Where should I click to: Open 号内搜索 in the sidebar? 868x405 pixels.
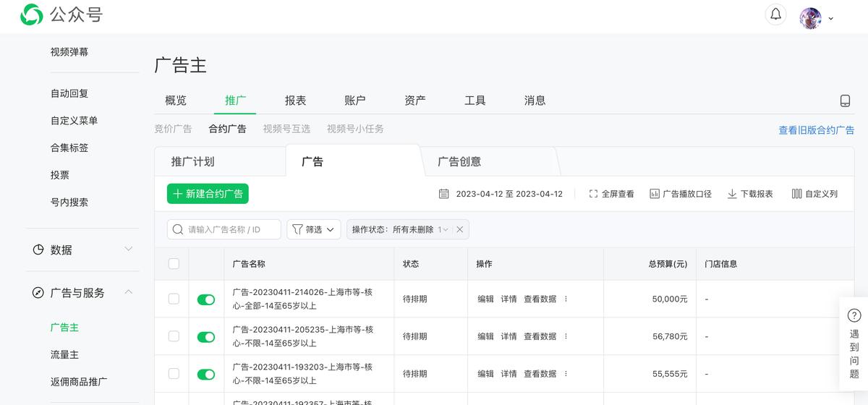(x=70, y=202)
